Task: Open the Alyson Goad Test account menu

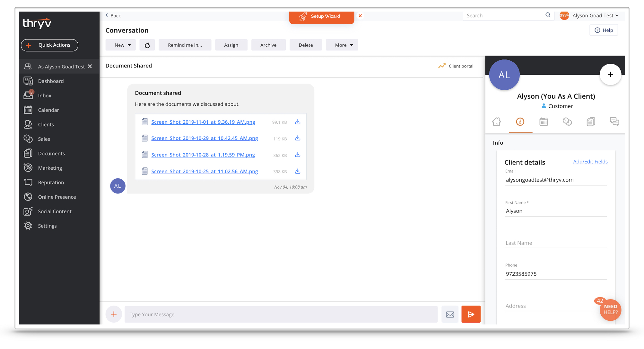Action: point(590,15)
